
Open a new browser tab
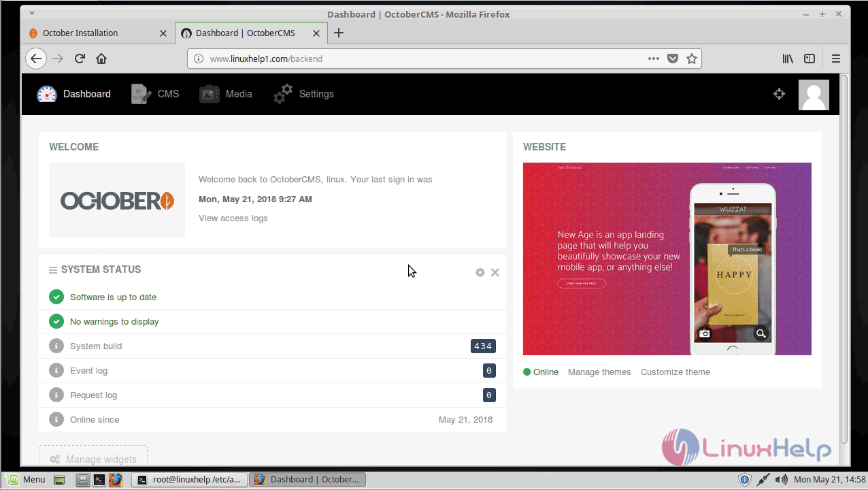click(339, 33)
